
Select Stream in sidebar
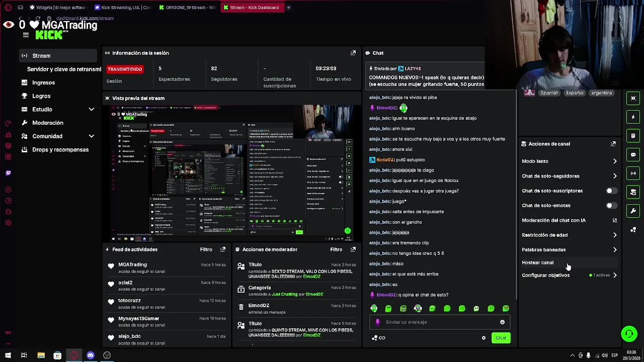[58, 56]
